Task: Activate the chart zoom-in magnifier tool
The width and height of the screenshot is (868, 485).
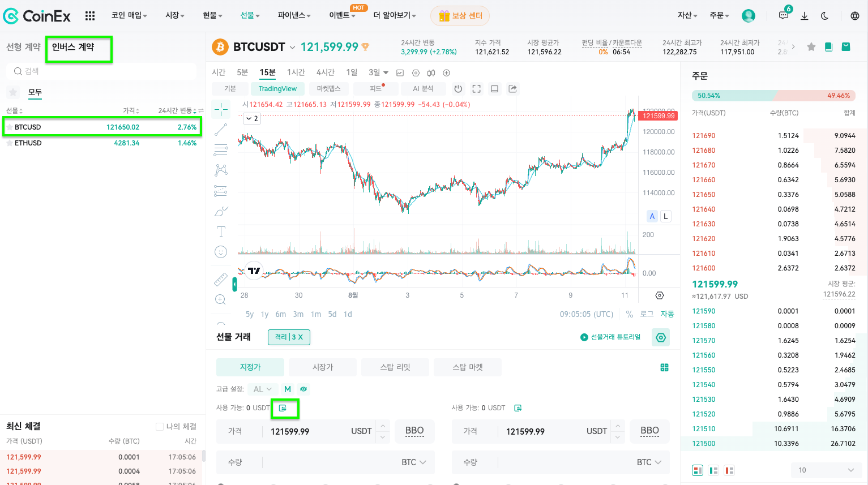Action: click(x=220, y=299)
